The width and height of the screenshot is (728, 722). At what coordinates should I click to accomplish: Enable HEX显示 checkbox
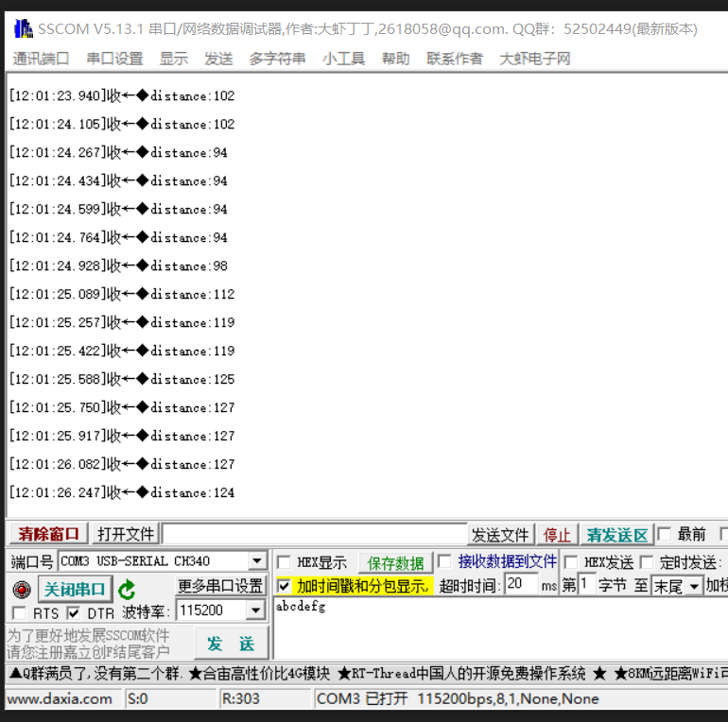[x=284, y=562]
